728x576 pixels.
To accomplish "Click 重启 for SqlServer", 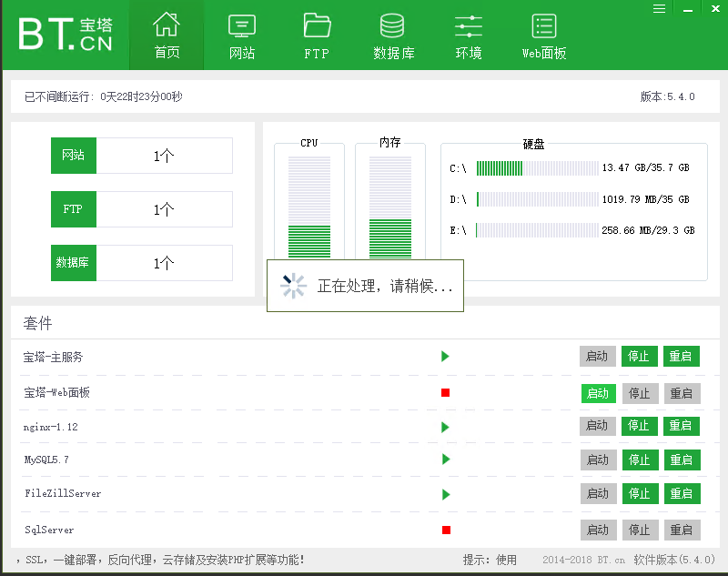I will click(x=682, y=531).
